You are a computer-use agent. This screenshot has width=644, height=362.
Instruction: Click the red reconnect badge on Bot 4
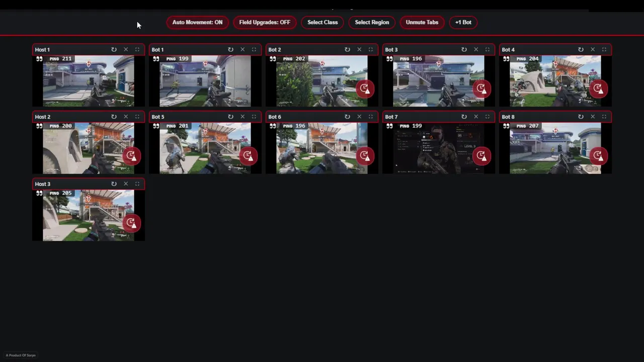click(x=598, y=88)
